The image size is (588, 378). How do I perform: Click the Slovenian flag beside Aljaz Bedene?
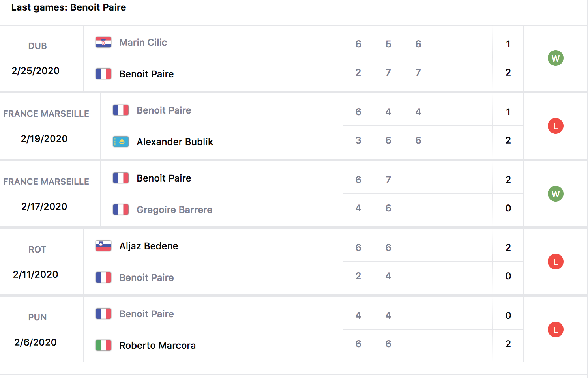(103, 246)
